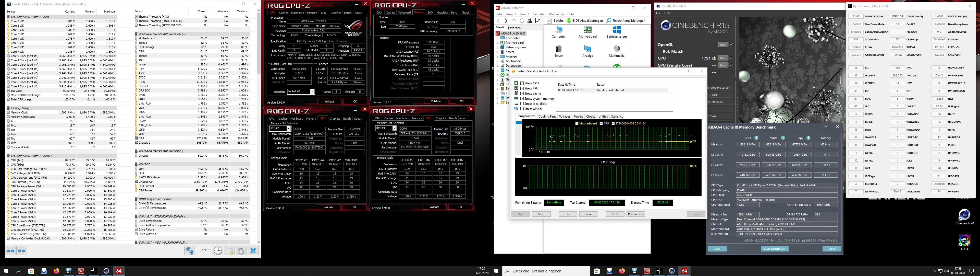
Task: Click AIDA64 toolbar user icon
Action: [530, 21]
